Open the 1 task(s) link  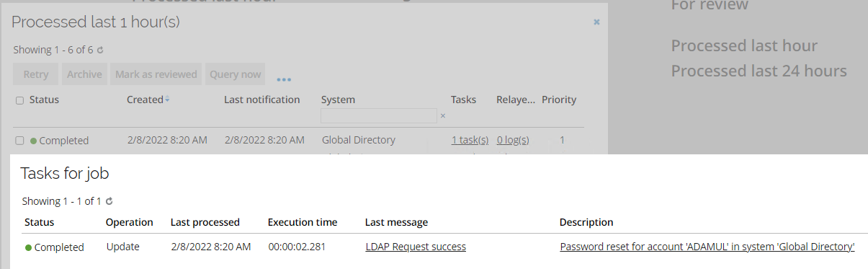470,140
